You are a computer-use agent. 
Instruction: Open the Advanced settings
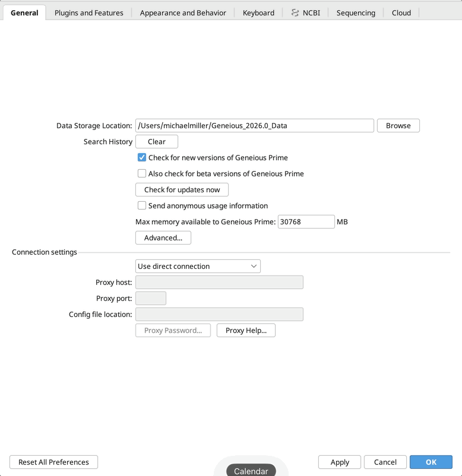[163, 237]
